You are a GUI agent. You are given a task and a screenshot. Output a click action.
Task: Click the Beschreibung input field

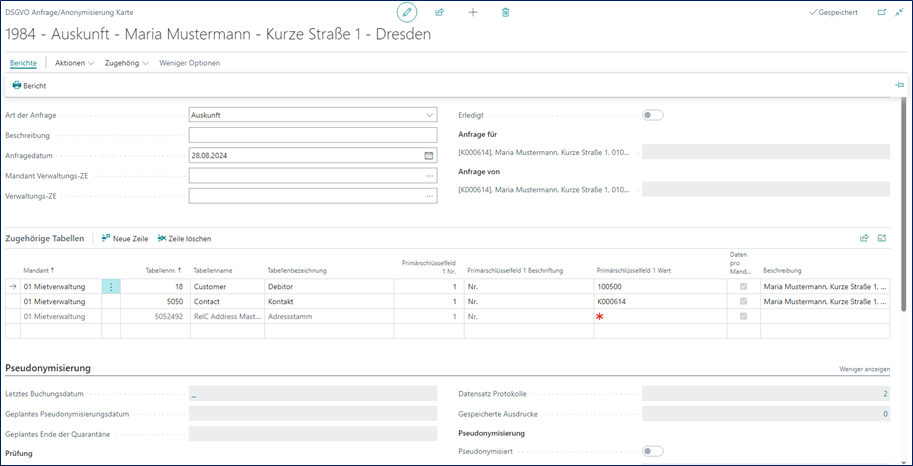click(x=312, y=135)
